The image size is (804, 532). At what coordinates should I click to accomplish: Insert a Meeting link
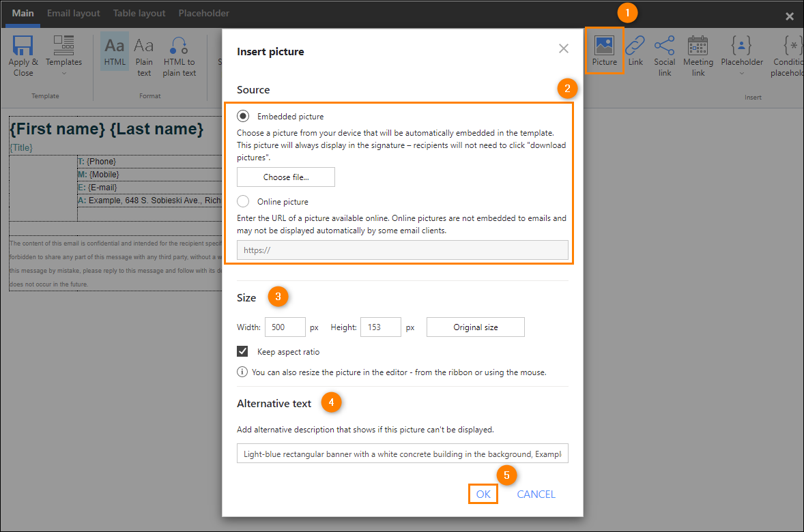click(698, 56)
